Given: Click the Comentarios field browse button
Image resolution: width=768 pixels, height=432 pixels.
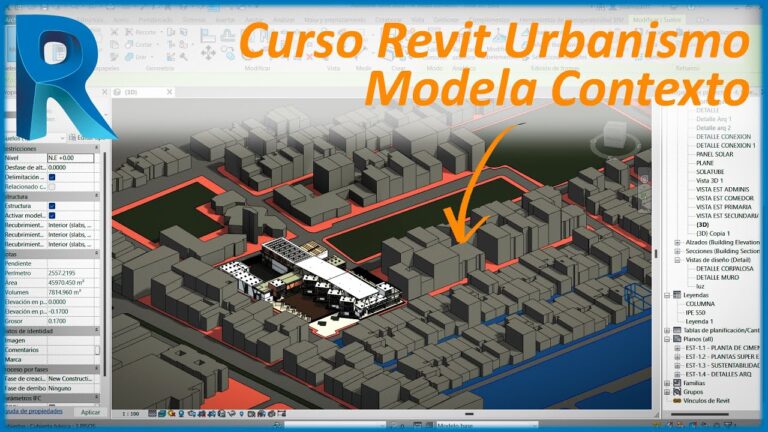Looking at the screenshot, I should (97, 350).
